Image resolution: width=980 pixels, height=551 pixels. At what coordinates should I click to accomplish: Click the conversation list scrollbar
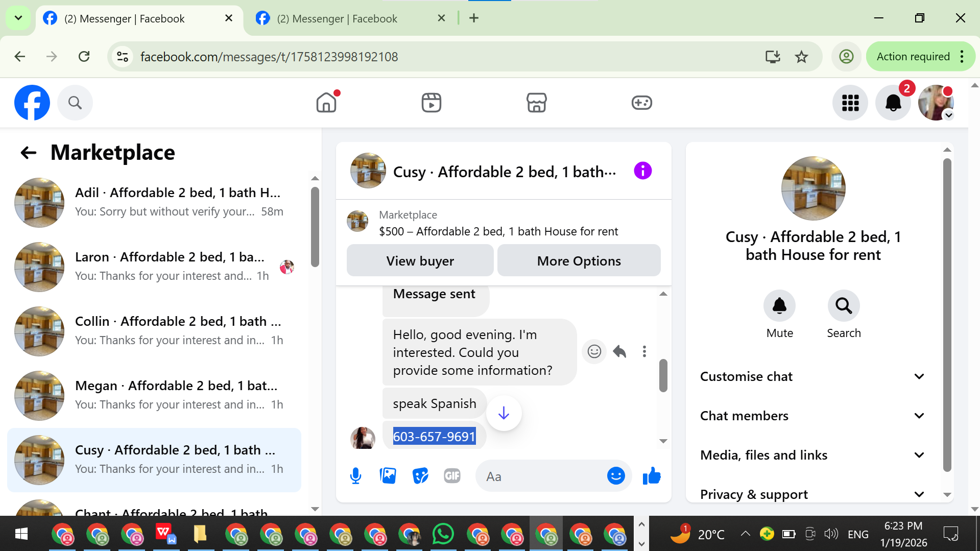click(315, 227)
